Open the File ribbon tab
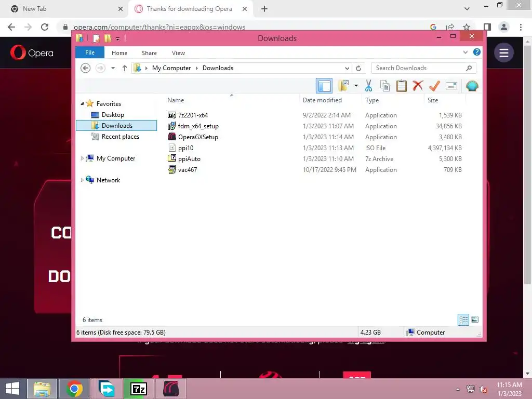This screenshot has height=399, width=532. (x=90, y=52)
